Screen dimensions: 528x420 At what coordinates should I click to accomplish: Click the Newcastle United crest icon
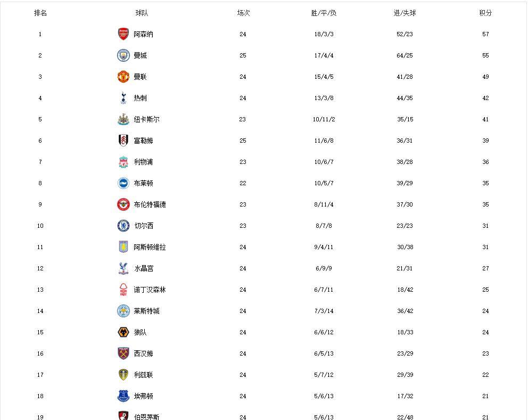[123, 119]
